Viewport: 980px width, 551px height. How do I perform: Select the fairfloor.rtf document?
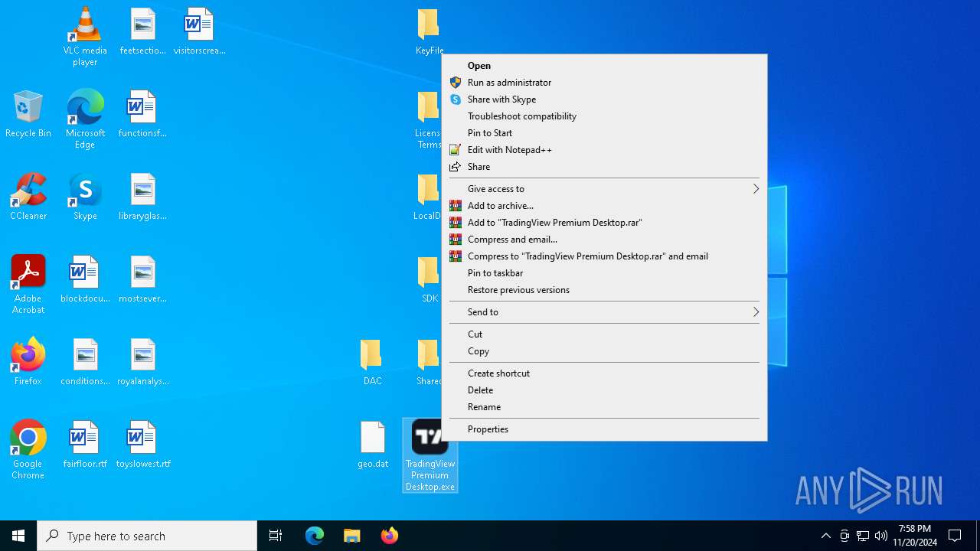[85, 445]
